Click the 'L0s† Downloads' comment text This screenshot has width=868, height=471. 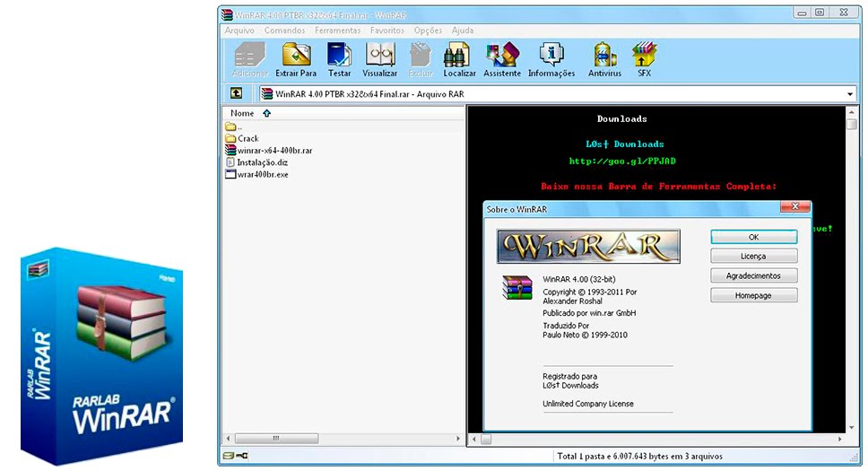coord(624,144)
